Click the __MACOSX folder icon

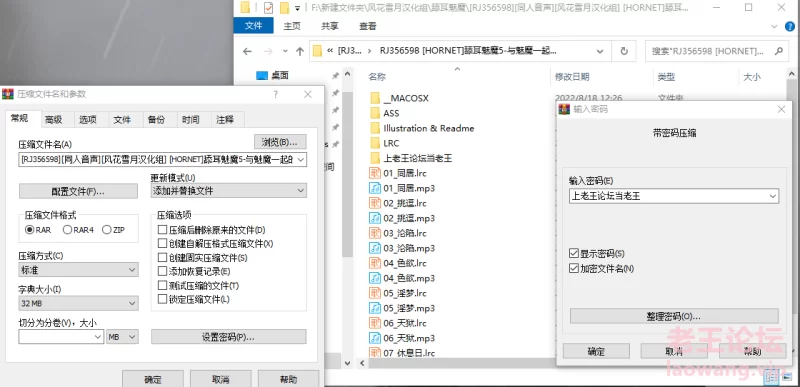(x=375, y=98)
